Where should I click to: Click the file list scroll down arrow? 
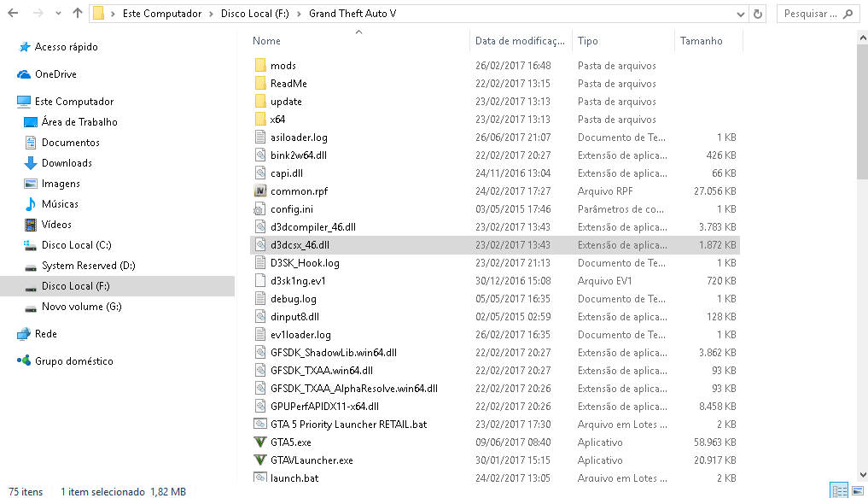pos(863,475)
